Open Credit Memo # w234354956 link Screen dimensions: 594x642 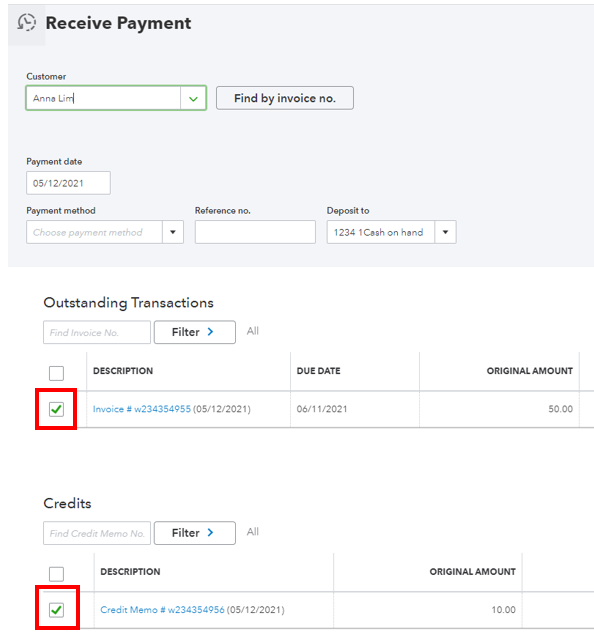point(163,610)
